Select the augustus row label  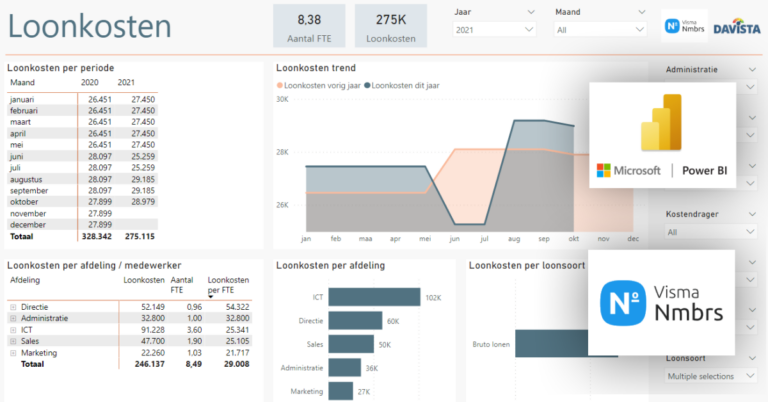[26, 180]
